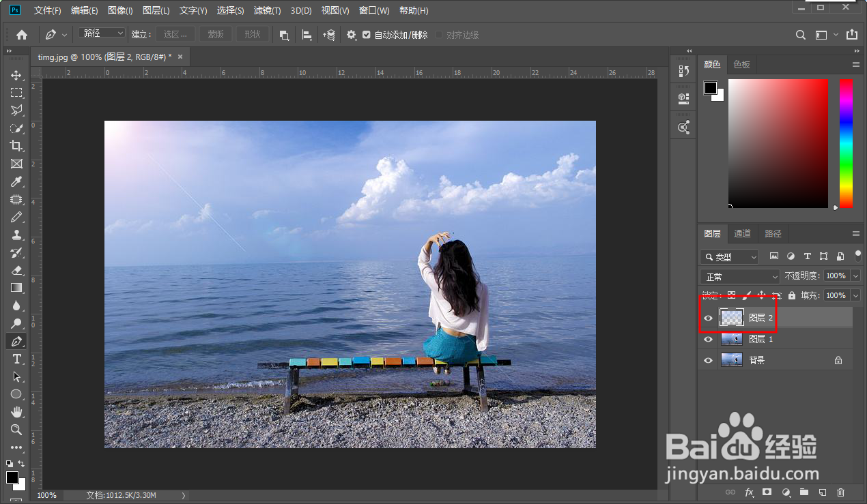Toggle filter for type layers (T)
The image size is (867, 504).
pos(808,256)
